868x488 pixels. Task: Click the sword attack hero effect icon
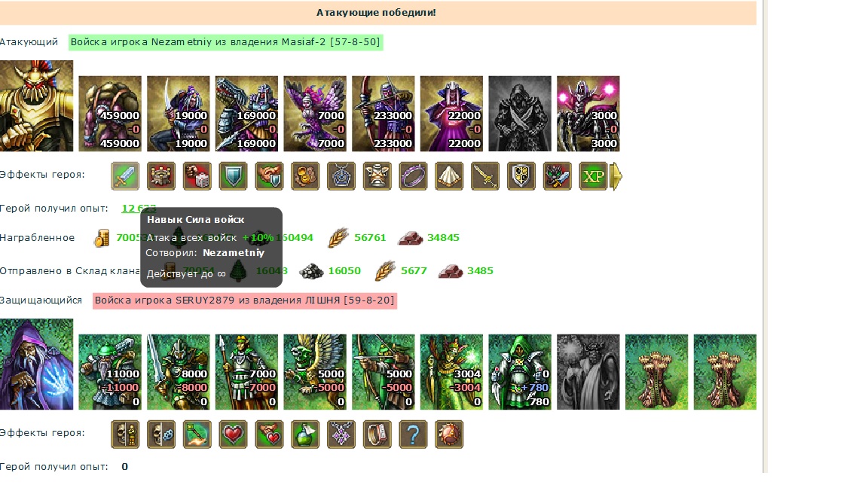pyautogui.click(x=125, y=176)
